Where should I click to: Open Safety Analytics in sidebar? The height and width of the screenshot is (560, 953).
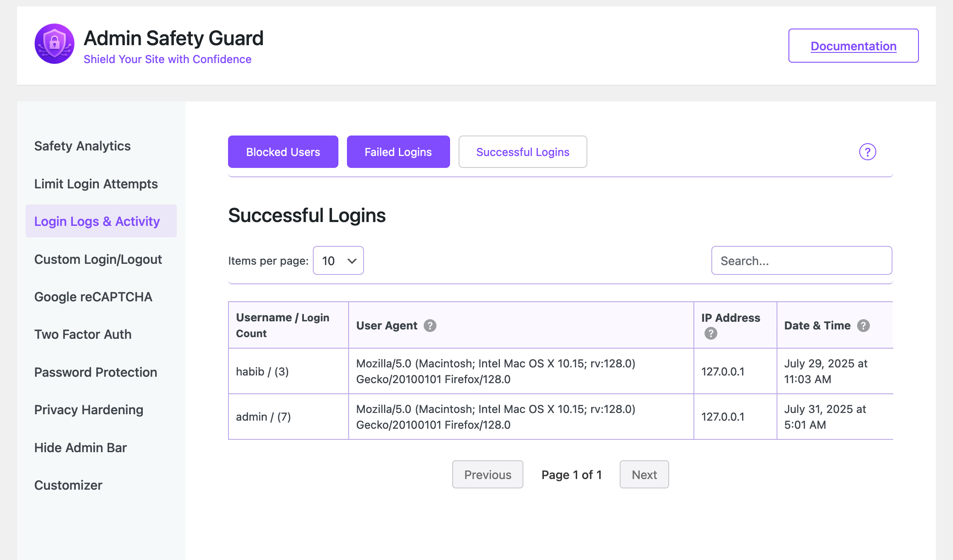(x=82, y=146)
